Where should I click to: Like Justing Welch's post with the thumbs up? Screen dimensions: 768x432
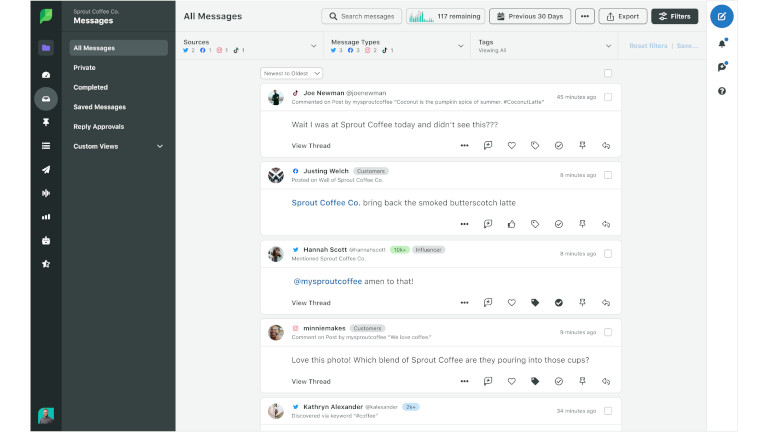511,224
